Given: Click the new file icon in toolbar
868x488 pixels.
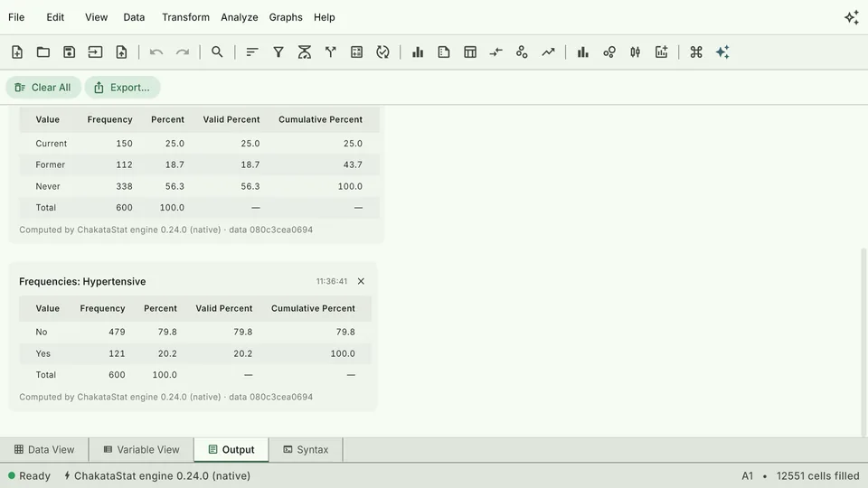Looking at the screenshot, I should [17, 52].
